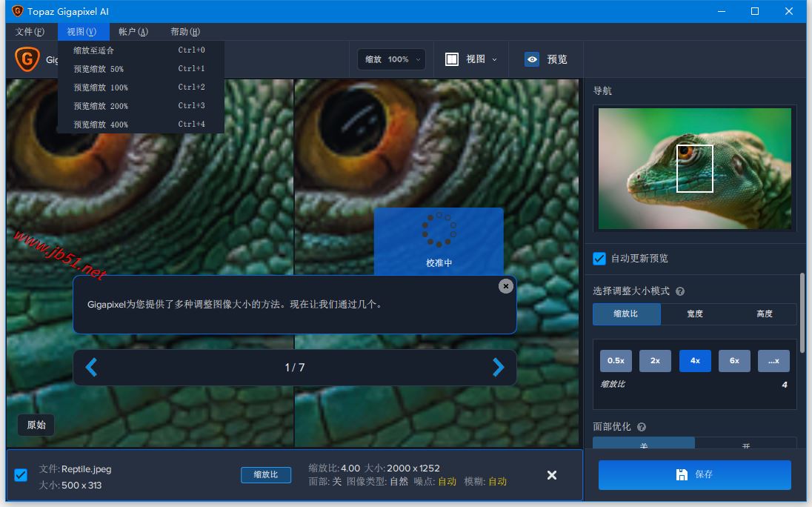812x507 pixels.
Task: Toggle the 自动更新预览 checkbox
Action: (599, 259)
